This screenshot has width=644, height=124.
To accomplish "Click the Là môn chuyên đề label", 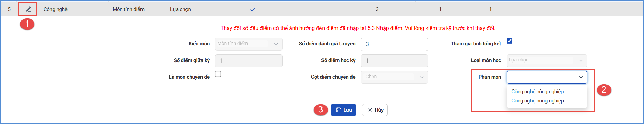I will coord(189,77).
